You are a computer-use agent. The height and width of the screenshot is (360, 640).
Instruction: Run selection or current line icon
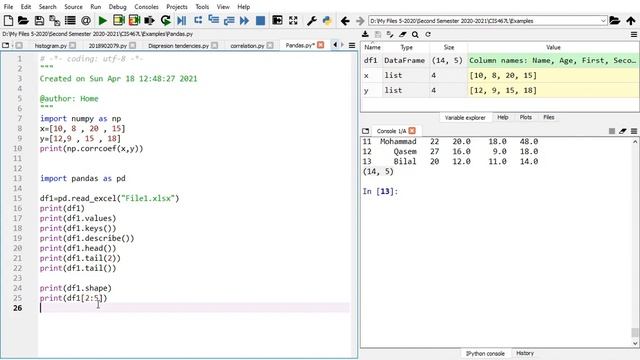149,20
